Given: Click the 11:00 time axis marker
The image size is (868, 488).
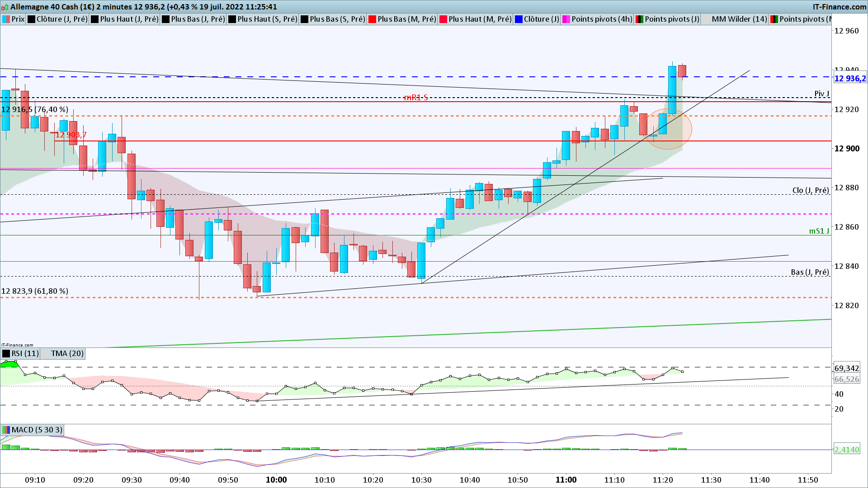Looking at the screenshot, I should [566, 480].
